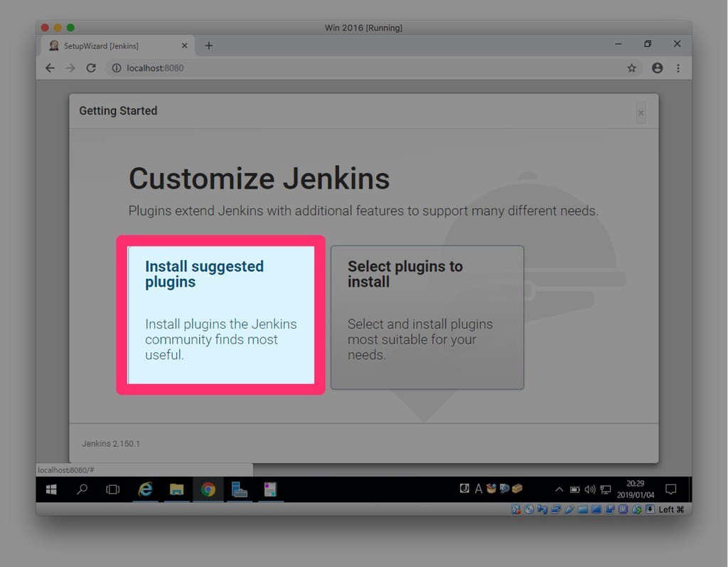This screenshot has width=728, height=567.
Task: Open network status icon in tray
Action: [606, 489]
